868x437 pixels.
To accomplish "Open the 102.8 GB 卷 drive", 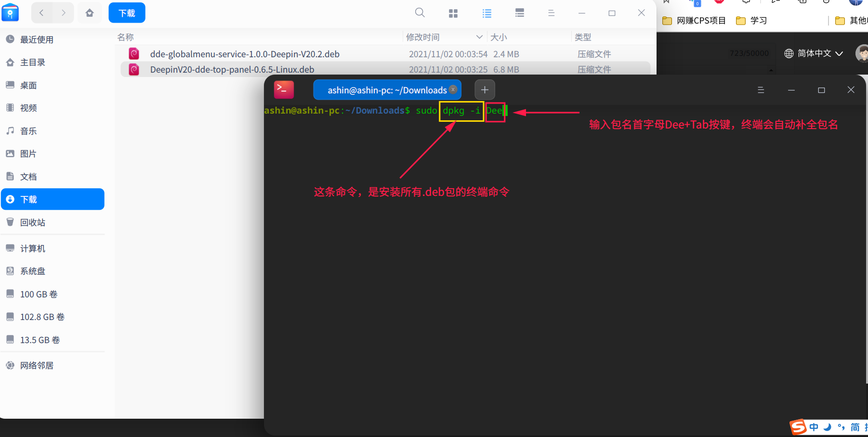I will coord(53,317).
